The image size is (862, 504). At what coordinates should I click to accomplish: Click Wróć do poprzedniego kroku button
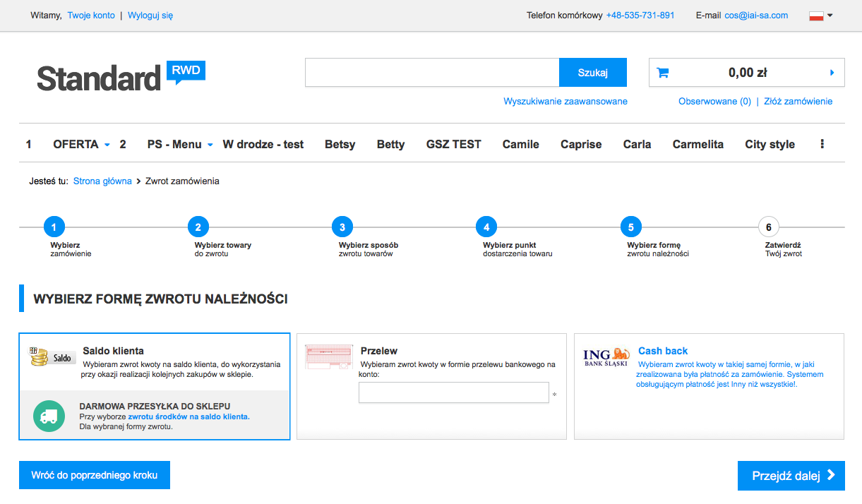click(x=95, y=475)
